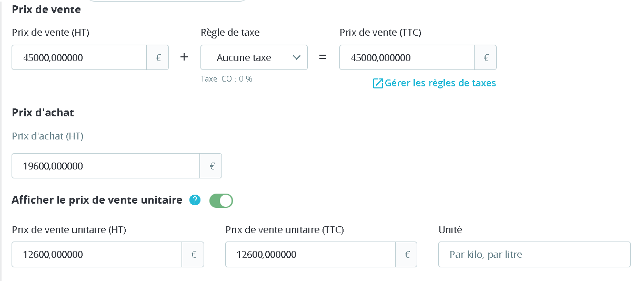This screenshot has height=281, width=644.
Task: Select the Prix de vente unitaire (TTC) field
Action: [310, 255]
